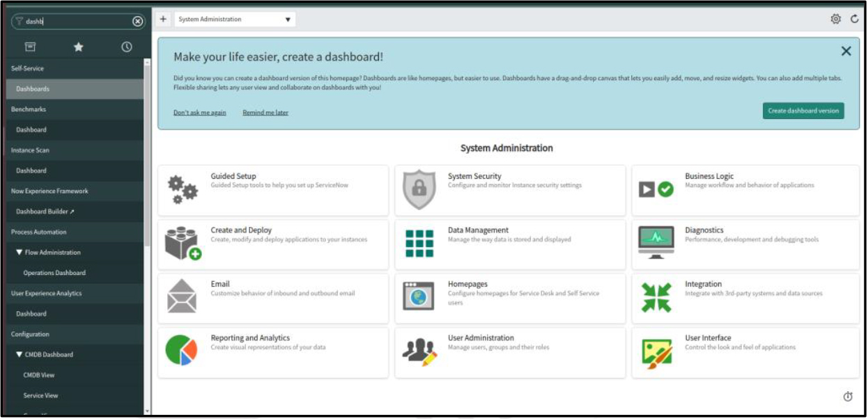Open the Business Logic link
Screen dimensions: 868x419
tap(709, 176)
